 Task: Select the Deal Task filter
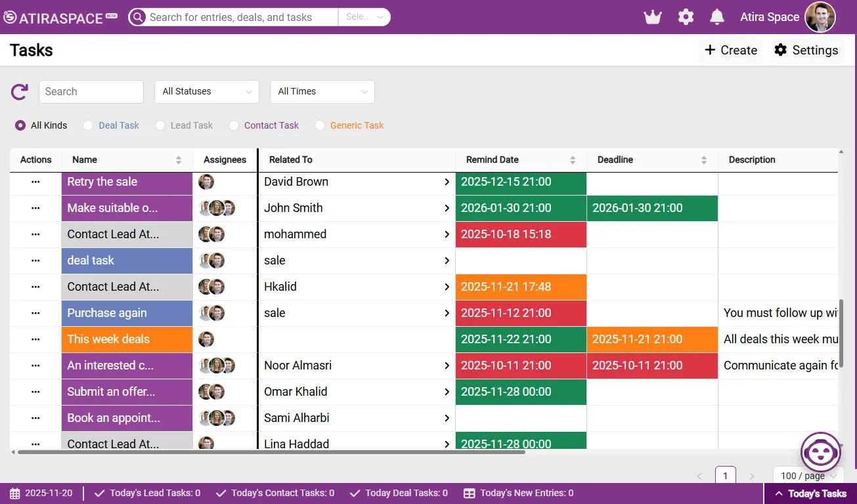click(87, 125)
